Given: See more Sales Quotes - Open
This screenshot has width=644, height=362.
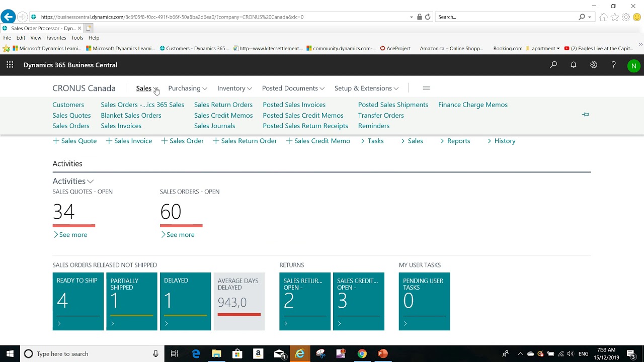Looking at the screenshot, I should click(x=70, y=235).
